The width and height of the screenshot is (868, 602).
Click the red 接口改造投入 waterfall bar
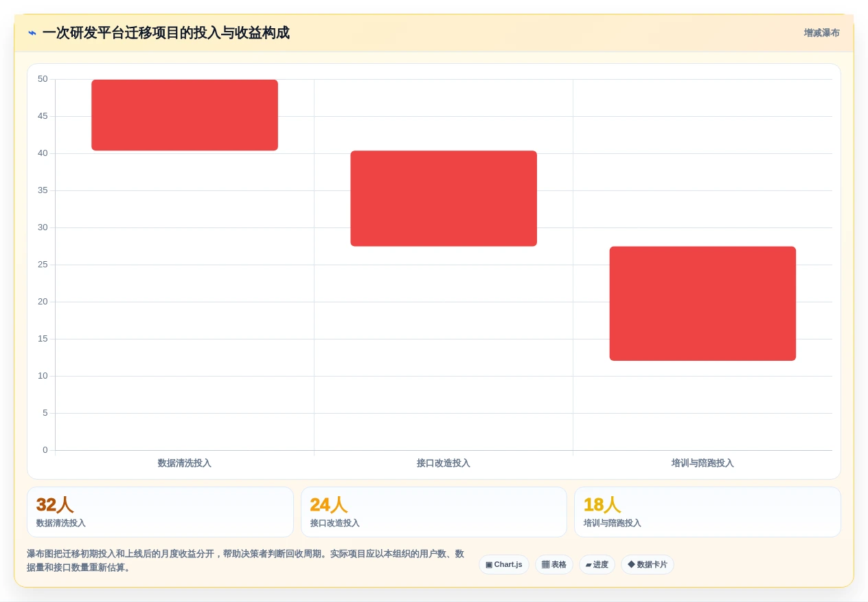[x=444, y=199]
